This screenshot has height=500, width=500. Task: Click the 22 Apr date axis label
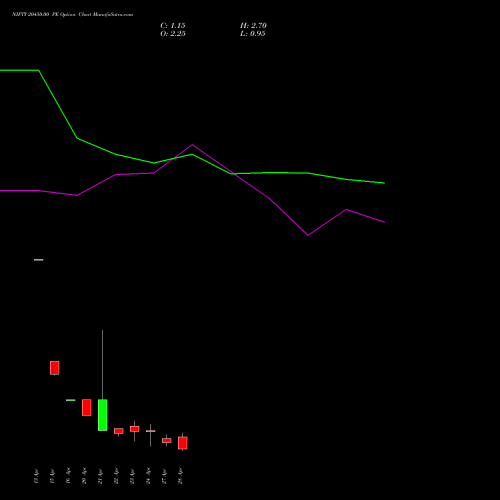(116, 476)
